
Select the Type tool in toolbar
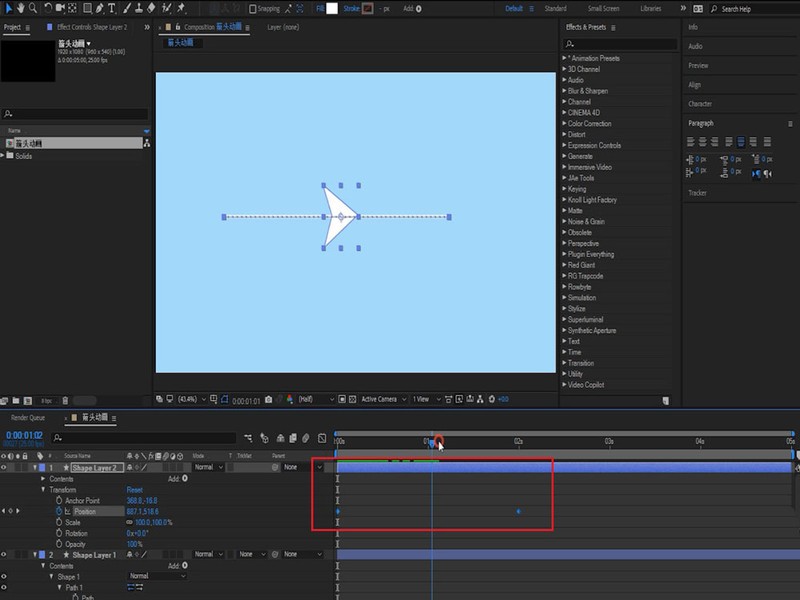(111, 8)
